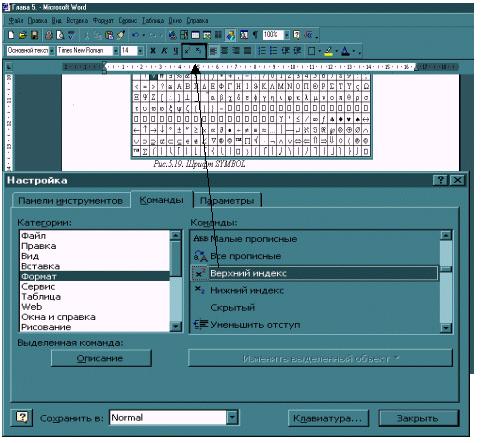481x443 pixels.
Task: Click the increase indent toolbar icon
Action: 297,51
